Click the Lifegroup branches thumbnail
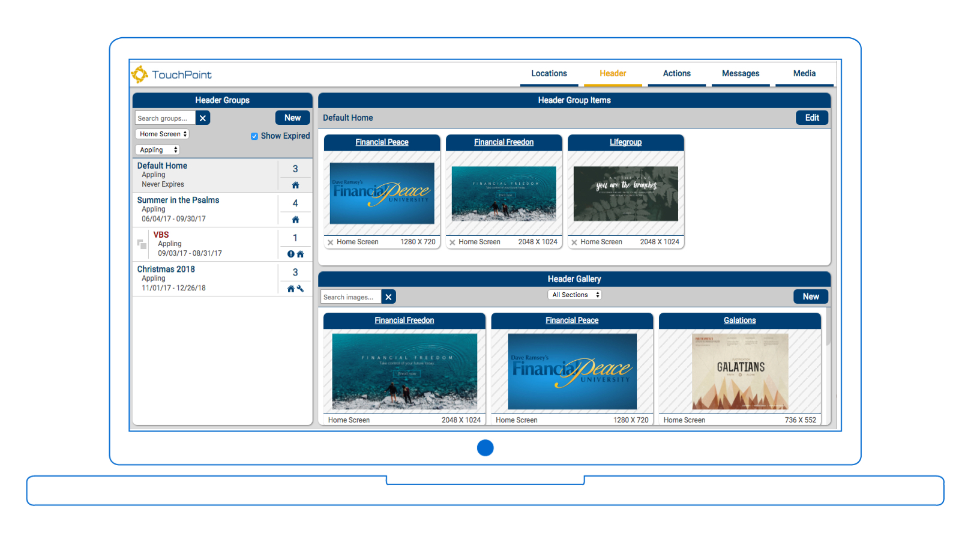This screenshot has width=953, height=560. pyautogui.click(x=625, y=193)
